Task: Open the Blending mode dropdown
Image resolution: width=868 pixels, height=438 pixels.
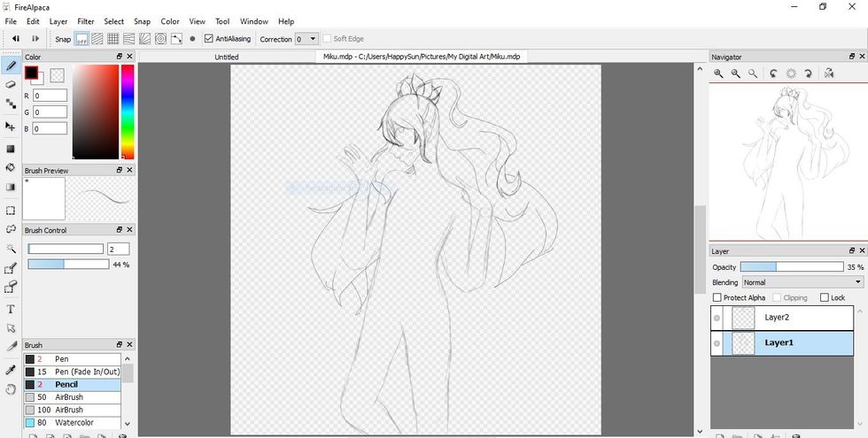Action: [802, 282]
